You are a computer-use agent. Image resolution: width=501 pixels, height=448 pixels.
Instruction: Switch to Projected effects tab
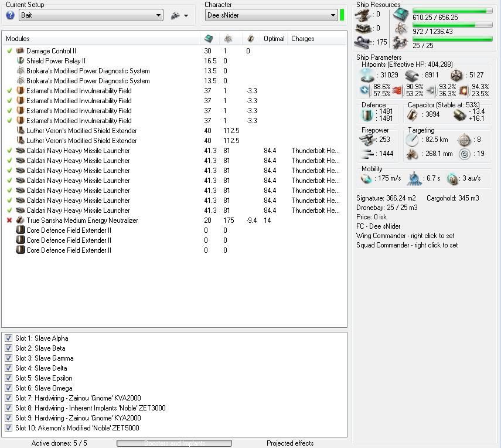tap(290, 443)
